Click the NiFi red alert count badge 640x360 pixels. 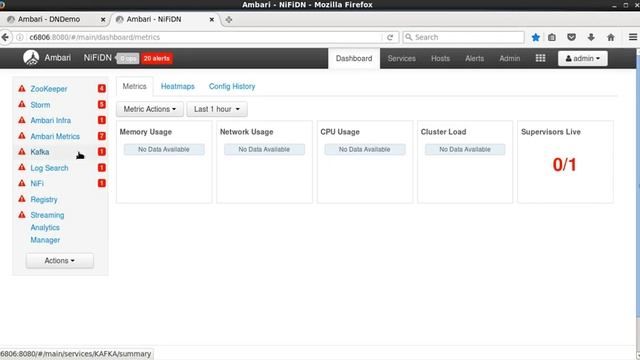coord(102,183)
